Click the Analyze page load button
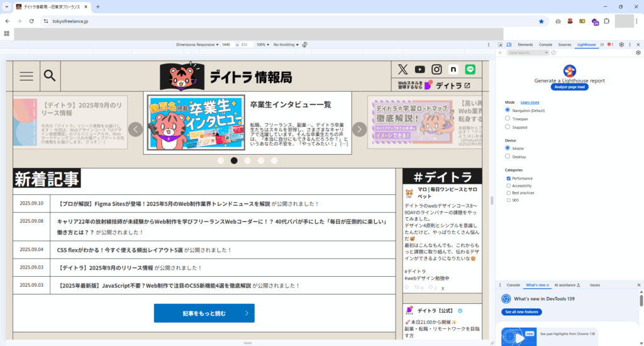The width and height of the screenshot is (644, 346). [569, 87]
